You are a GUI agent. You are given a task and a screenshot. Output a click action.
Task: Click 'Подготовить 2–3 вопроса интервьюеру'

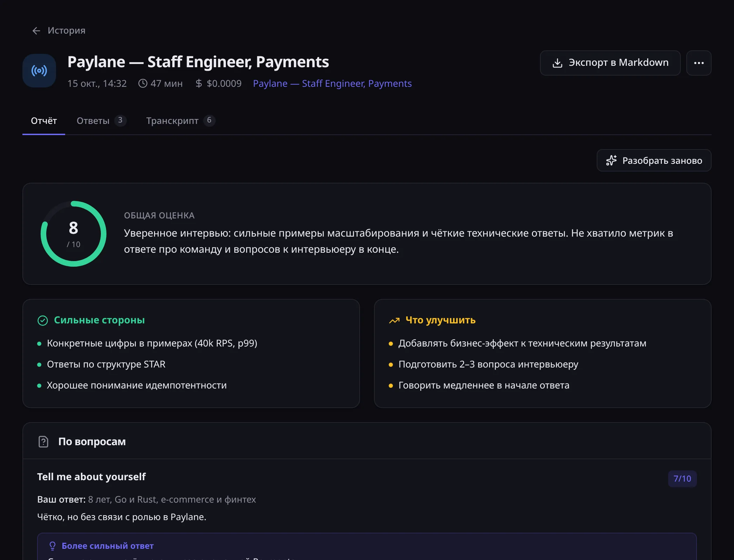tap(489, 364)
